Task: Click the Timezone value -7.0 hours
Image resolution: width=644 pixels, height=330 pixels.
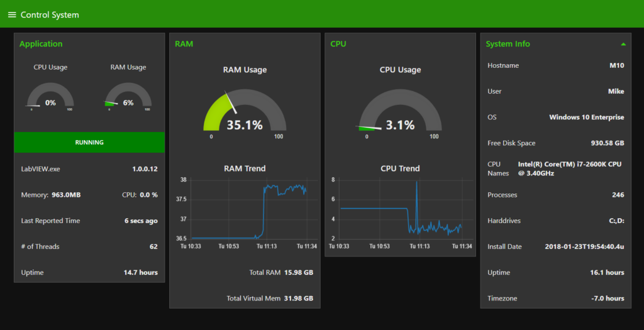Action: 608,299
